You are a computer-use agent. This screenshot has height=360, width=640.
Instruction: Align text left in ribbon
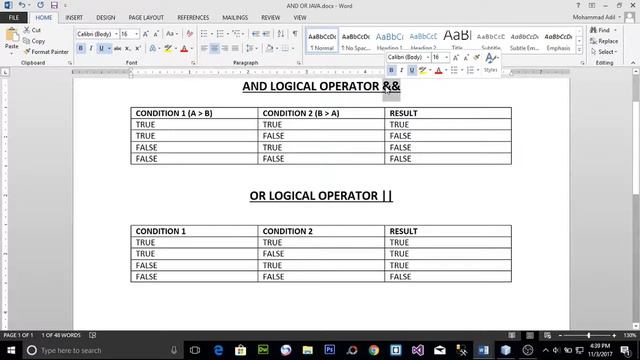tap(204, 49)
